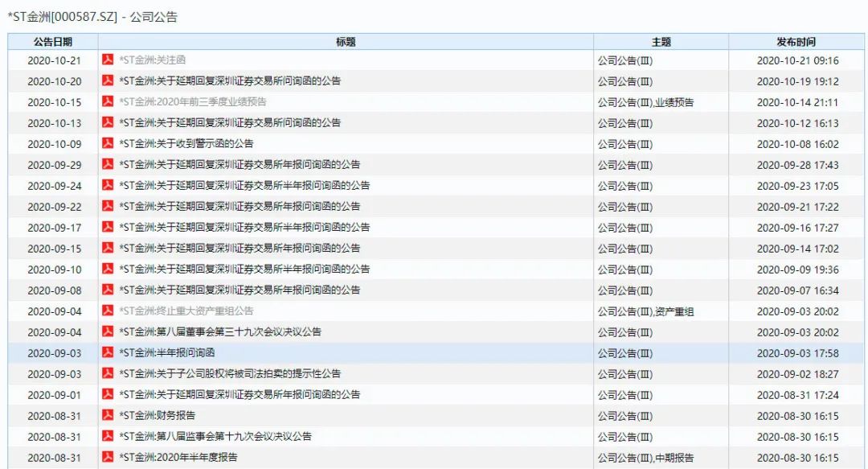Click PDF icon in the 2020-09-22 row
Viewport: 868px width, 469px height.
click(x=108, y=206)
